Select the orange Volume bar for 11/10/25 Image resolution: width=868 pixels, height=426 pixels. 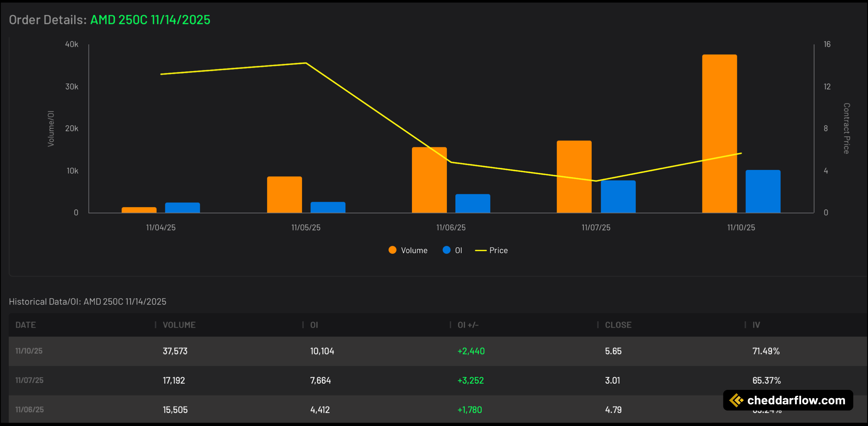tap(719, 133)
